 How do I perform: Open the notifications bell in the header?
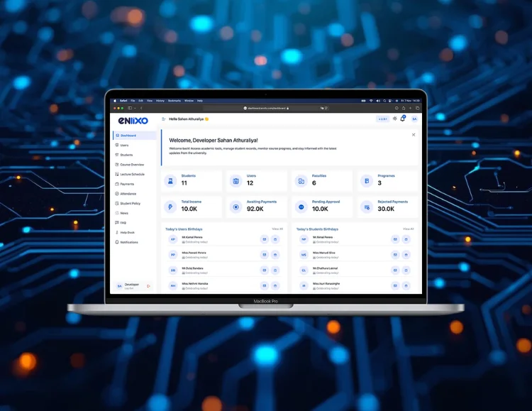[404, 119]
